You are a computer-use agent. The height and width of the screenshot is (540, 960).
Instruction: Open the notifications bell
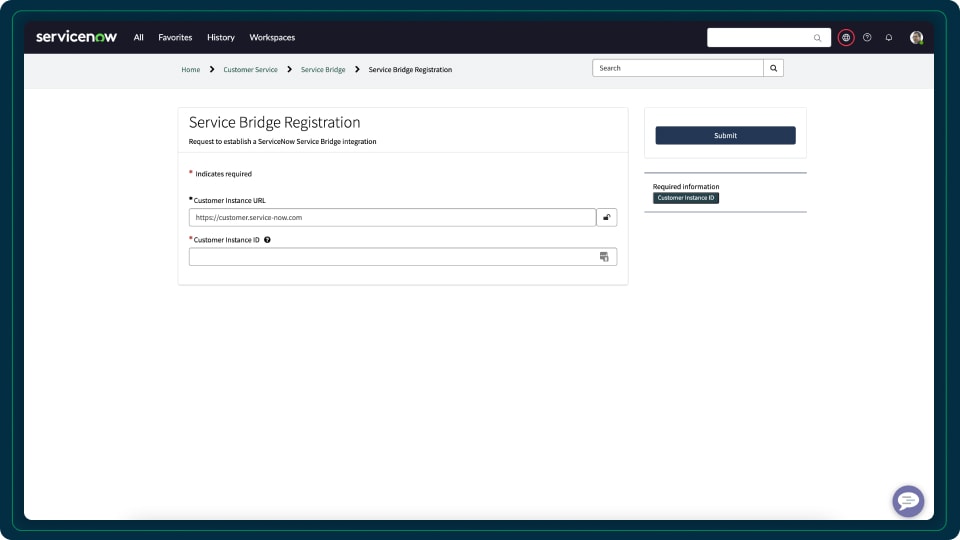889,38
